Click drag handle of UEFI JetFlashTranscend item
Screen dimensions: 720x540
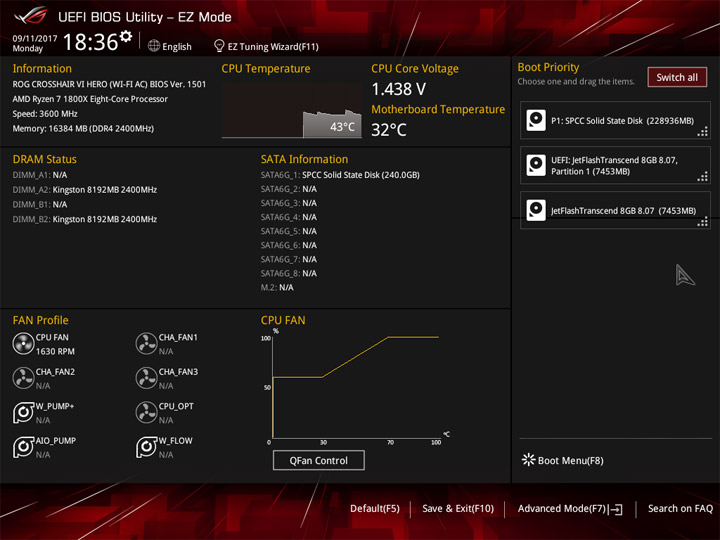pos(703,177)
